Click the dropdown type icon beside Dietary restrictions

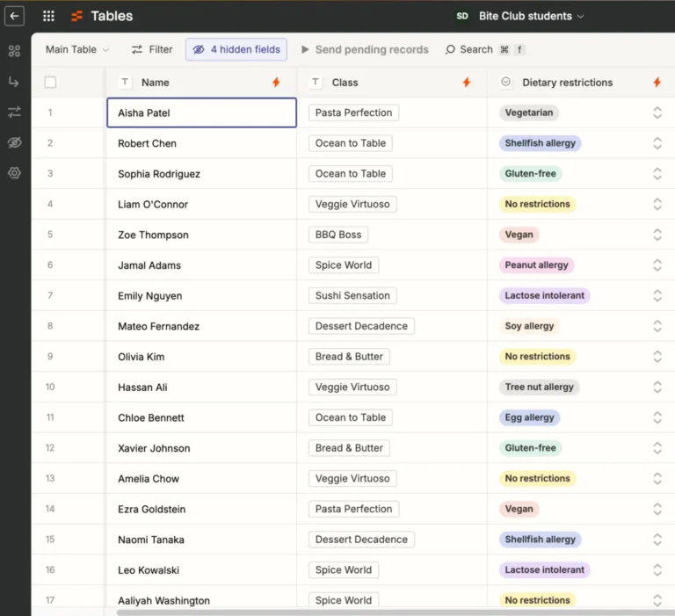click(x=506, y=82)
